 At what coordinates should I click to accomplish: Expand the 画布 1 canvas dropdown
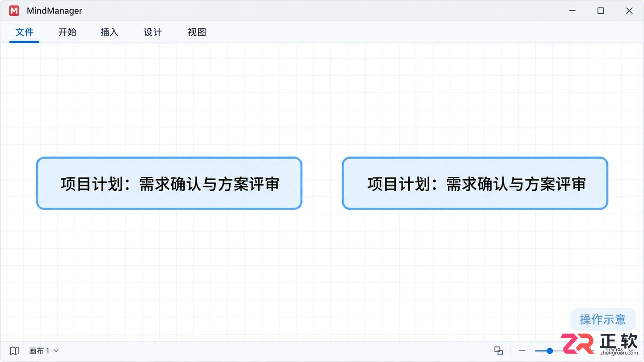[44, 351]
